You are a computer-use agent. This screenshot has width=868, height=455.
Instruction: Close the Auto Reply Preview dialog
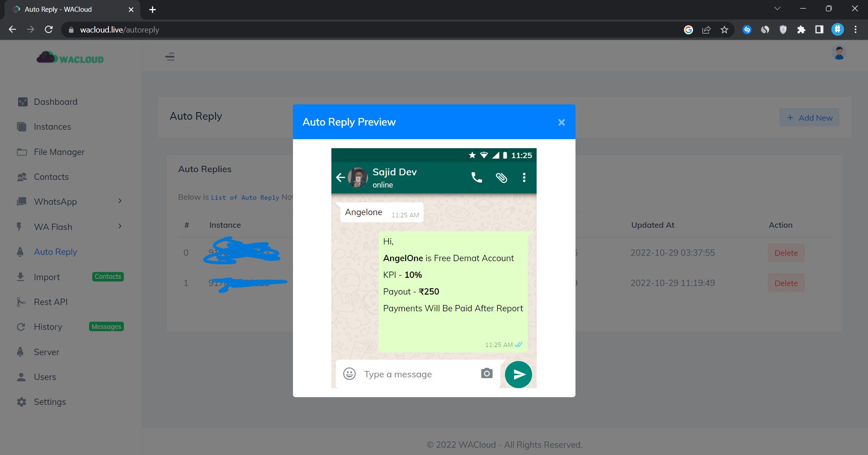pos(561,122)
